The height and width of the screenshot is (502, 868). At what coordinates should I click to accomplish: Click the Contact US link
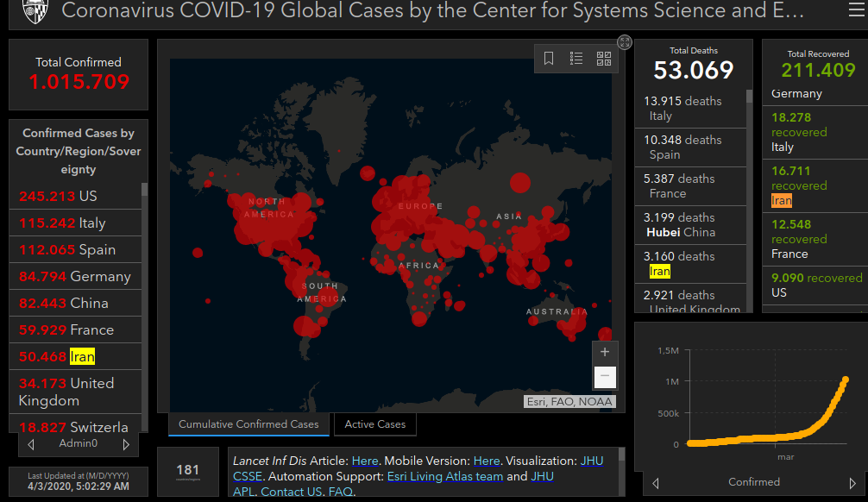pyautogui.click(x=291, y=492)
